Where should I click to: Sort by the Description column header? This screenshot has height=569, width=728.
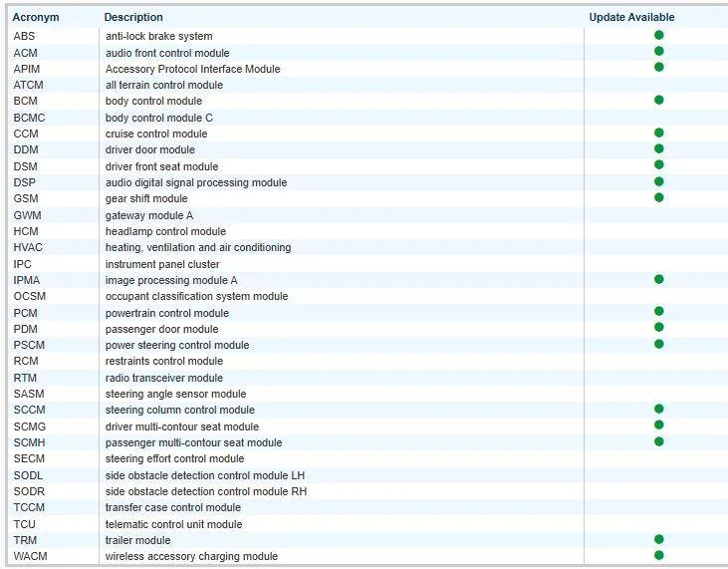[x=133, y=17]
